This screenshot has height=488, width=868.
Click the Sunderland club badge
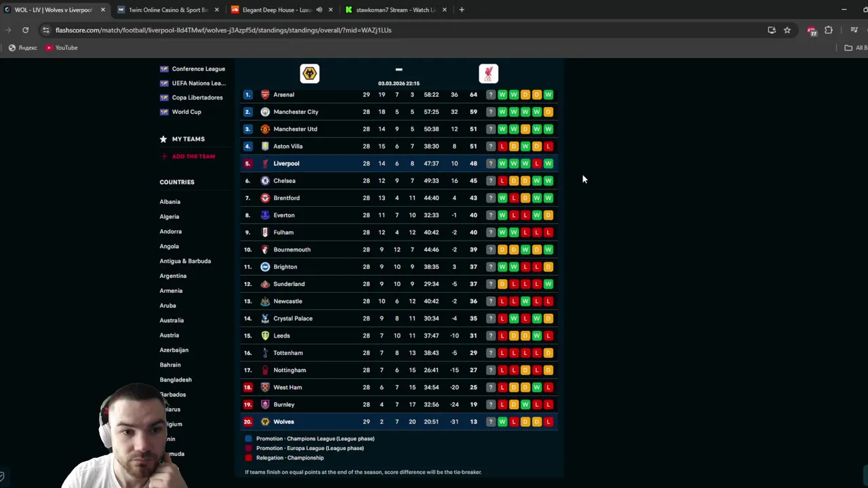tap(265, 284)
